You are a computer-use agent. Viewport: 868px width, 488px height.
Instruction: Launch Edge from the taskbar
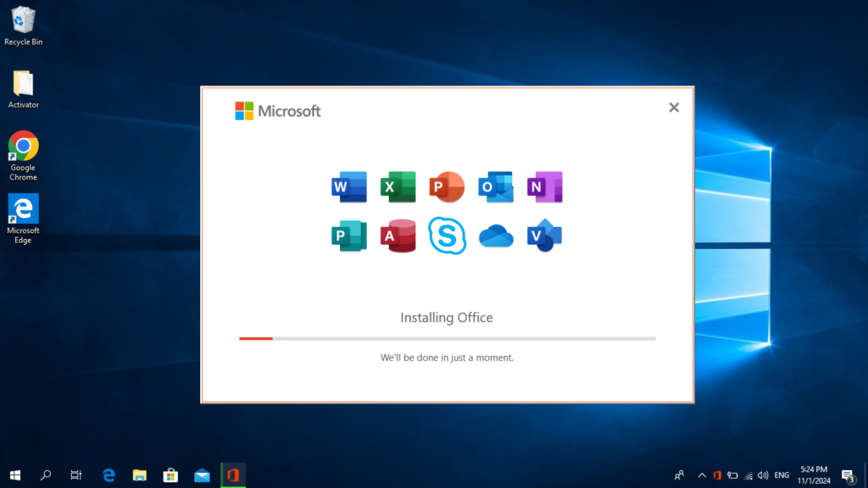[x=108, y=475]
